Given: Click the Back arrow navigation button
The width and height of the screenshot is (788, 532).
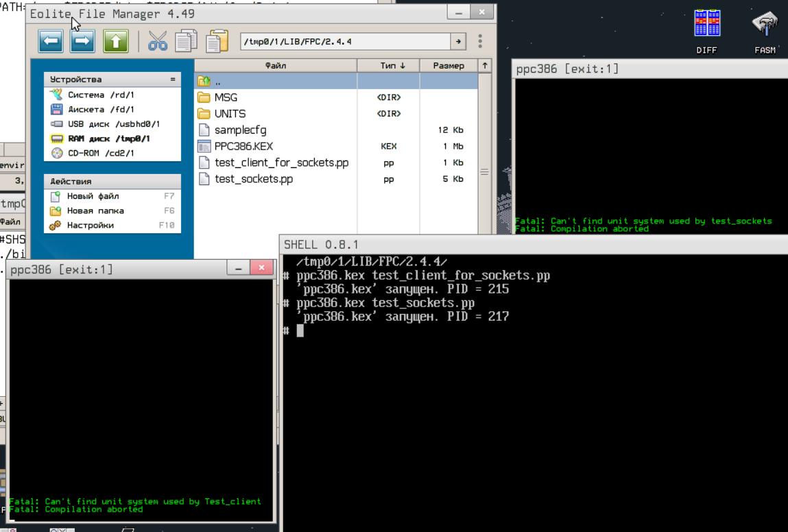Looking at the screenshot, I should (x=51, y=42).
